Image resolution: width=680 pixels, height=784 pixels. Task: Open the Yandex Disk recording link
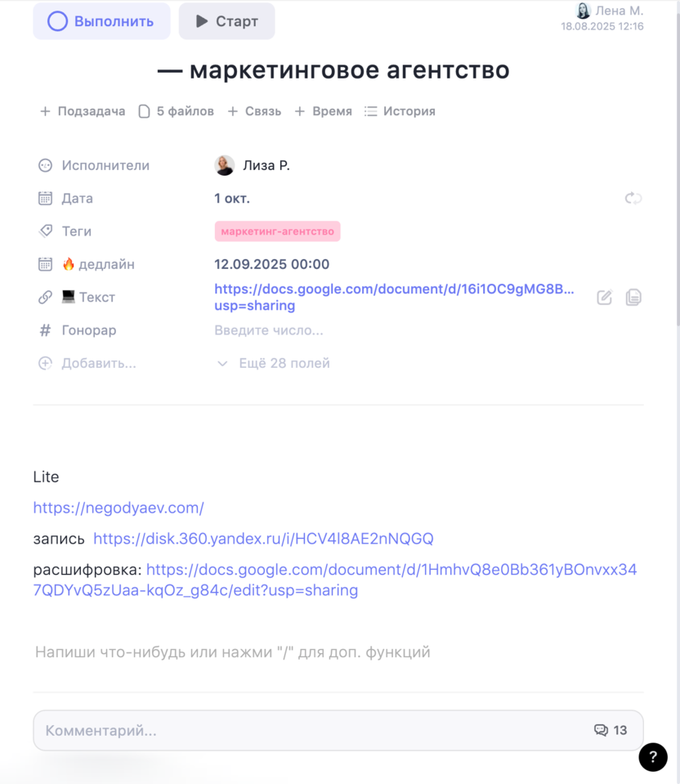click(263, 538)
